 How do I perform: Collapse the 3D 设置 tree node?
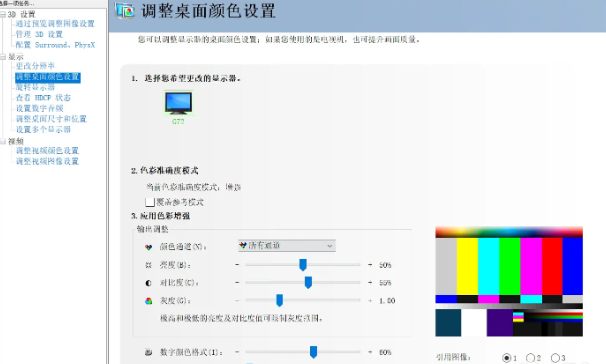(3, 15)
